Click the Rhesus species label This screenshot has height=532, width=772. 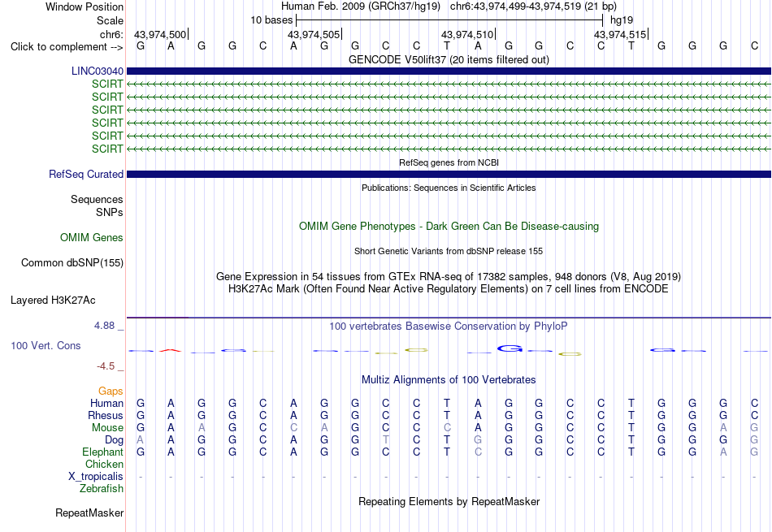pos(106,416)
